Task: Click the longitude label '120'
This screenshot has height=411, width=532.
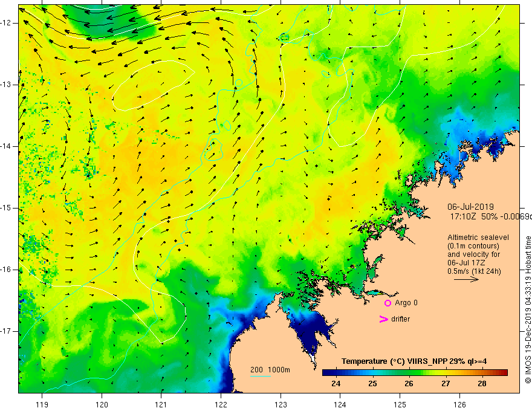Action: coord(102,404)
